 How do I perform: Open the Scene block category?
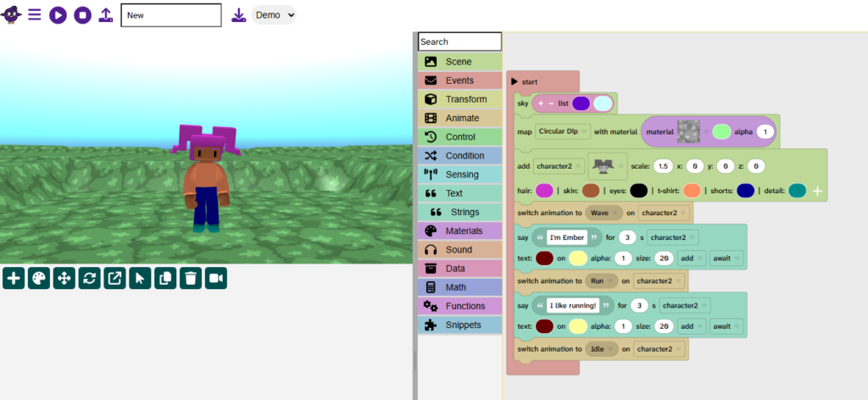click(460, 61)
